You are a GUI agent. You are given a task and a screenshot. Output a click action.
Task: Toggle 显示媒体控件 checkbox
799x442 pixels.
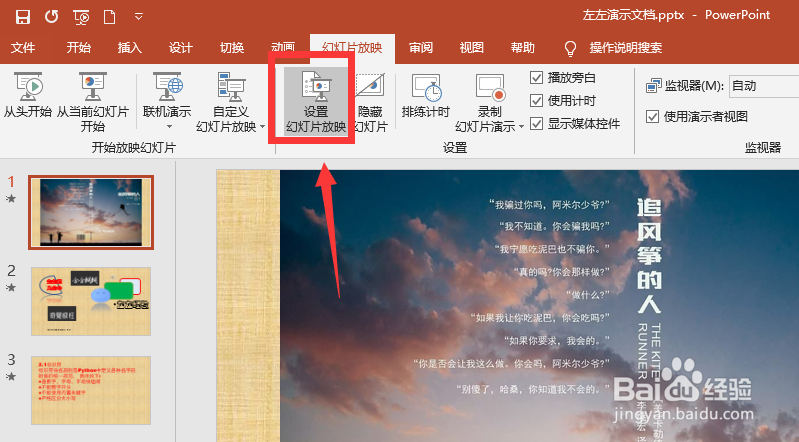pyautogui.click(x=536, y=123)
